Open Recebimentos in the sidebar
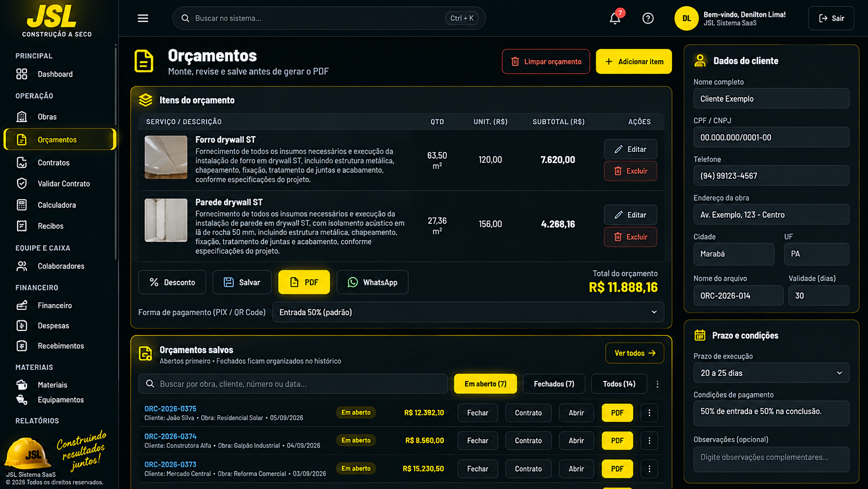The image size is (868, 489). click(x=60, y=346)
